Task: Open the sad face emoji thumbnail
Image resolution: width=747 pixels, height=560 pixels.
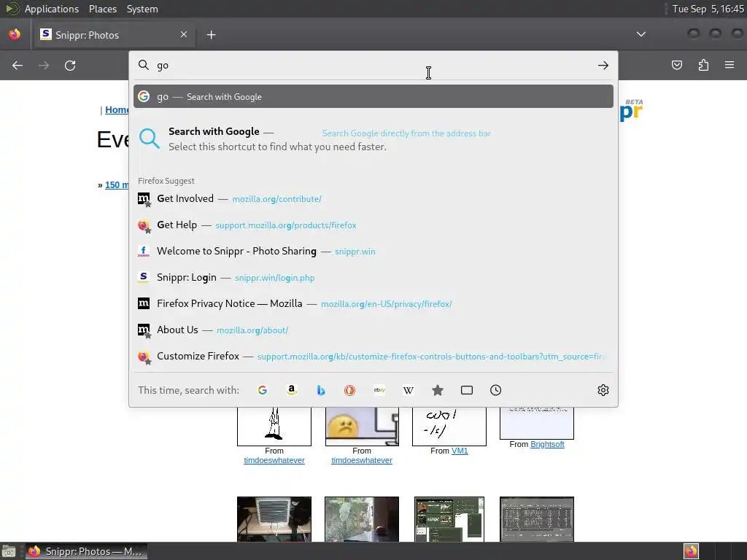Action: (362, 426)
